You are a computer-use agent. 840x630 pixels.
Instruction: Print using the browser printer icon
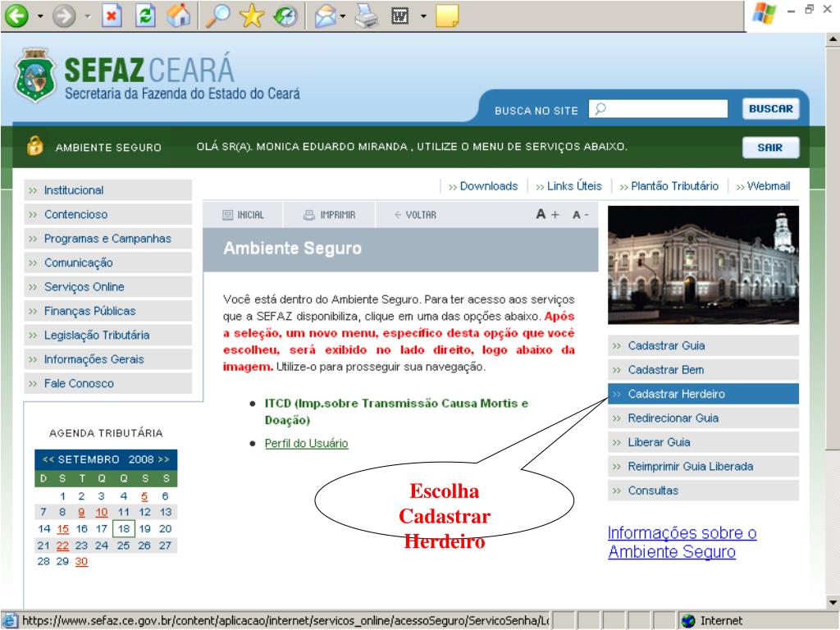coord(367,16)
